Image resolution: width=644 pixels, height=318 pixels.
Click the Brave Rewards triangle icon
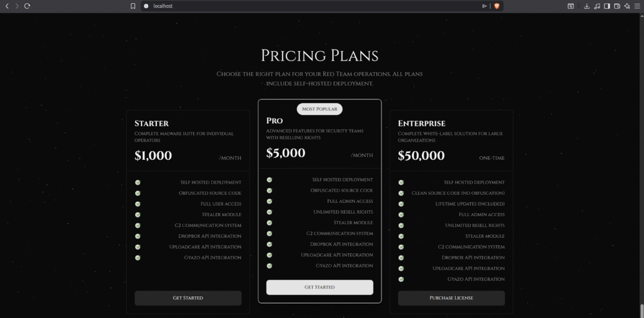tap(485, 6)
